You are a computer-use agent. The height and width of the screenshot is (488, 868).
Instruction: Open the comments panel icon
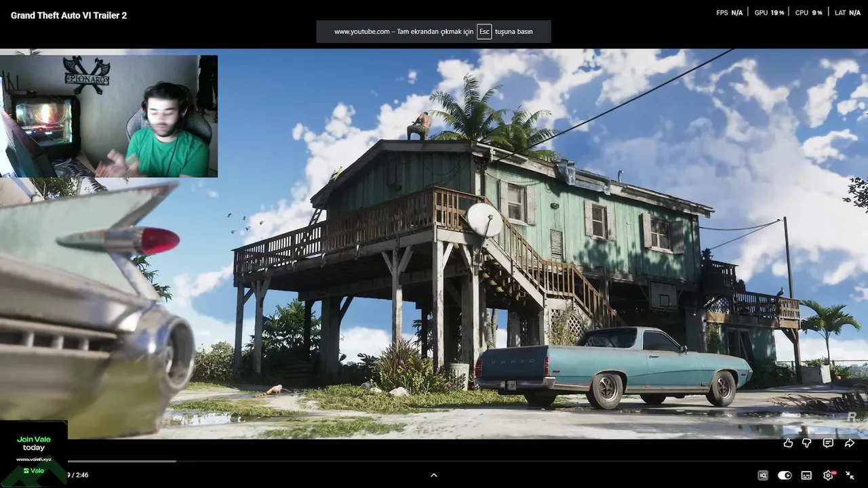[x=828, y=443]
